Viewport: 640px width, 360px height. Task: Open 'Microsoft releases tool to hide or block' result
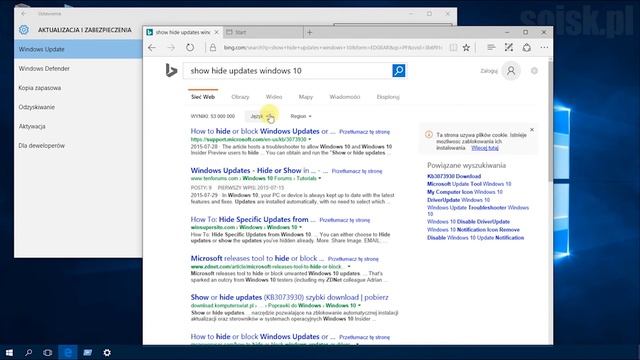click(x=257, y=258)
